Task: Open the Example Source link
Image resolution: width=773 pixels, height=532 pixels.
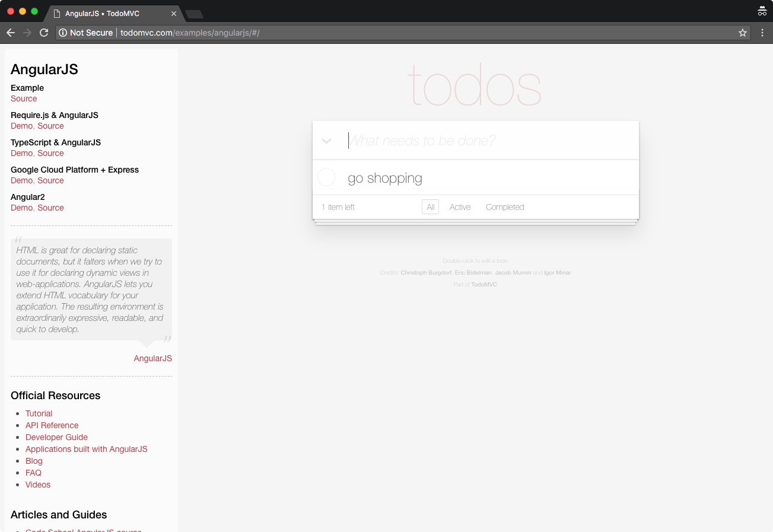Action: point(24,98)
